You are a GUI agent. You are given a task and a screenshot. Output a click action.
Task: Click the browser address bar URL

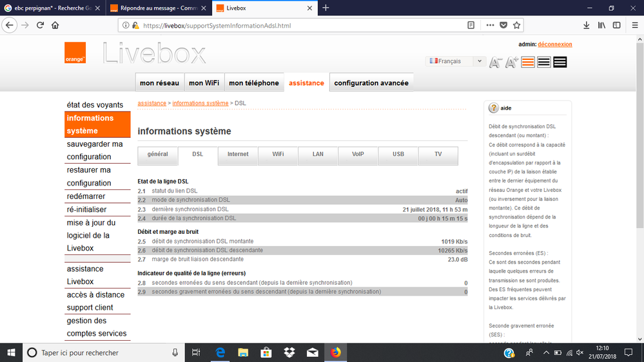(217, 26)
